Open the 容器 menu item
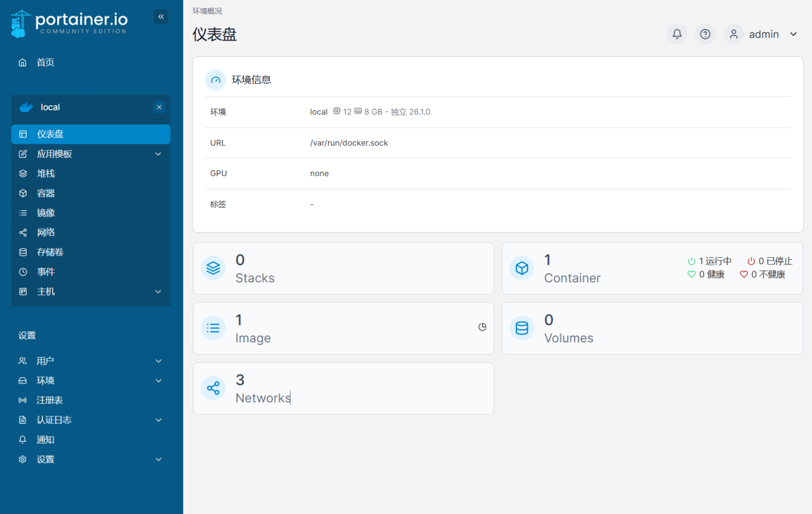Image resolution: width=812 pixels, height=514 pixels. click(x=44, y=193)
